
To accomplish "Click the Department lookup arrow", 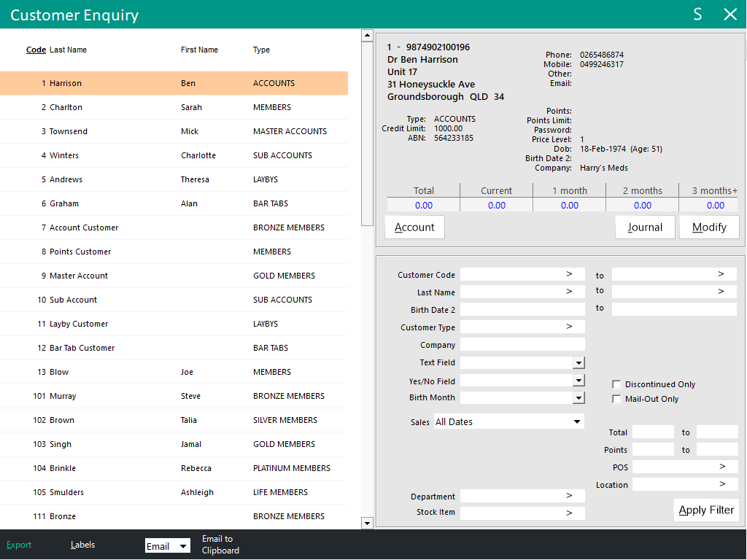I will [569, 496].
